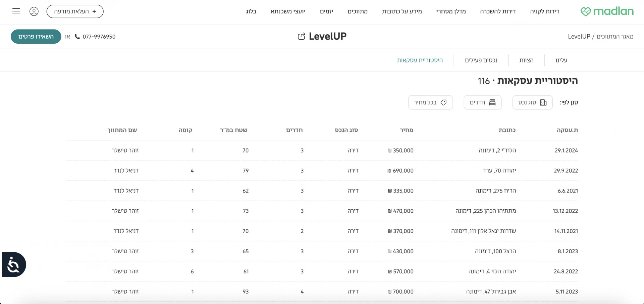Click the bed icon in rooms filter
This screenshot has height=304, width=644.
(x=492, y=102)
